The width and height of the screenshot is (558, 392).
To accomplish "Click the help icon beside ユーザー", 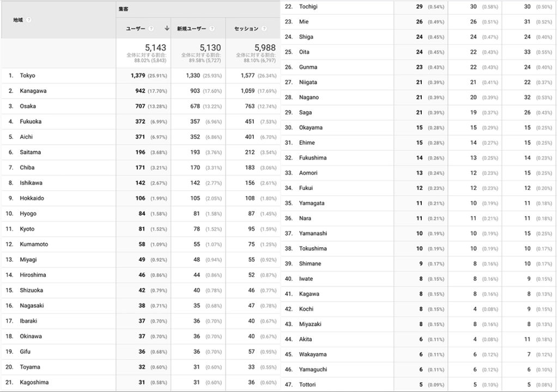I will tap(151, 28).
